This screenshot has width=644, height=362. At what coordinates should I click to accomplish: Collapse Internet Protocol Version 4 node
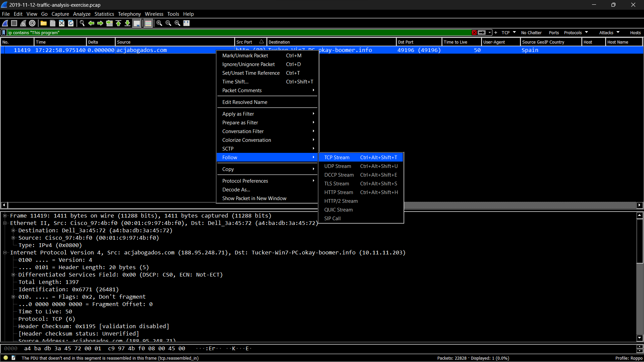pyautogui.click(x=5, y=253)
